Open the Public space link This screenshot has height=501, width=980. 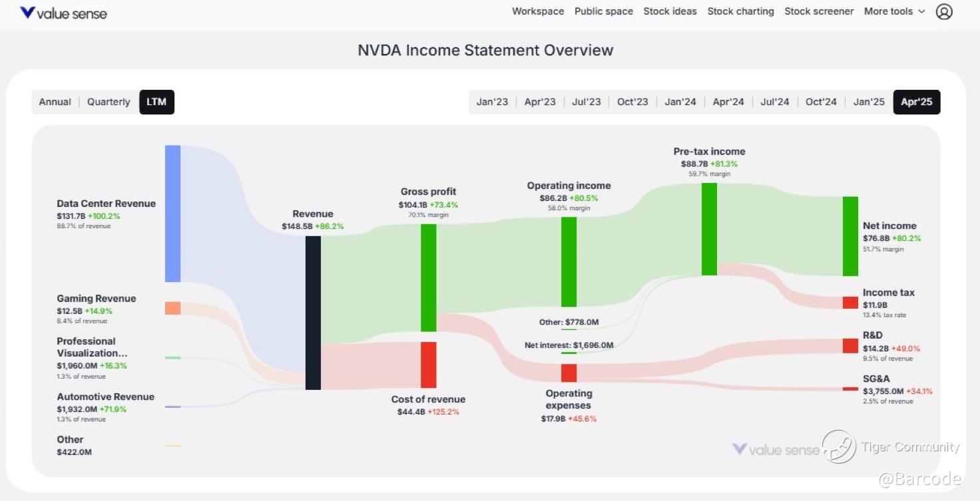pos(604,11)
